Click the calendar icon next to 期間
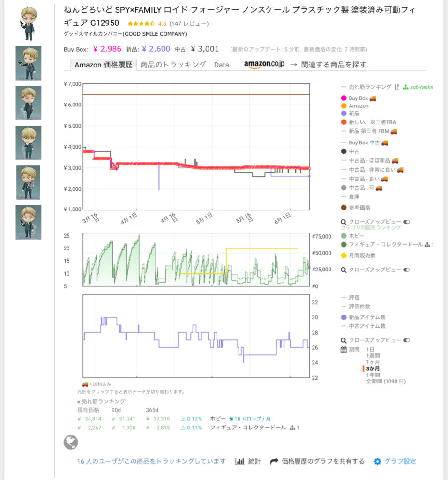This screenshot has height=480, width=448. tap(343, 349)
